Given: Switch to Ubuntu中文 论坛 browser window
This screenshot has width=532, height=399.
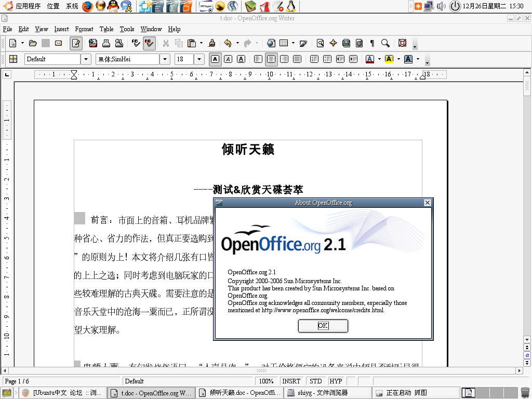Looking at the screenshot, I should (x=63, y=393).
